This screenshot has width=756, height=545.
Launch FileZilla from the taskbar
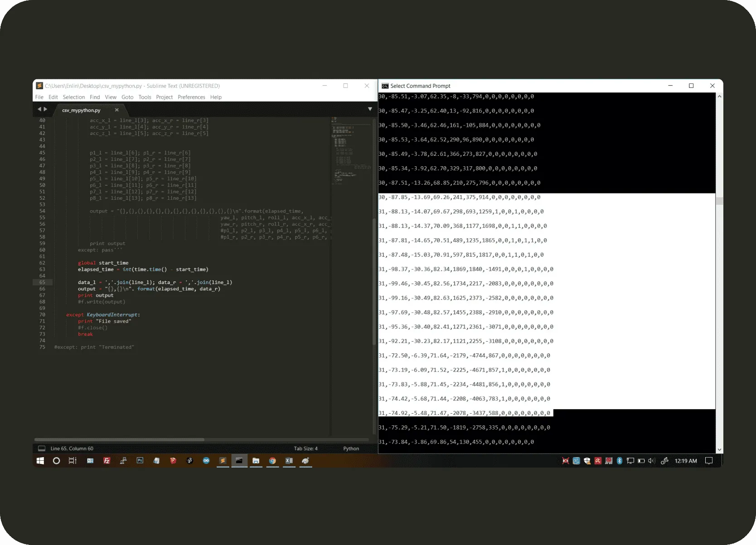coord(107,461)
